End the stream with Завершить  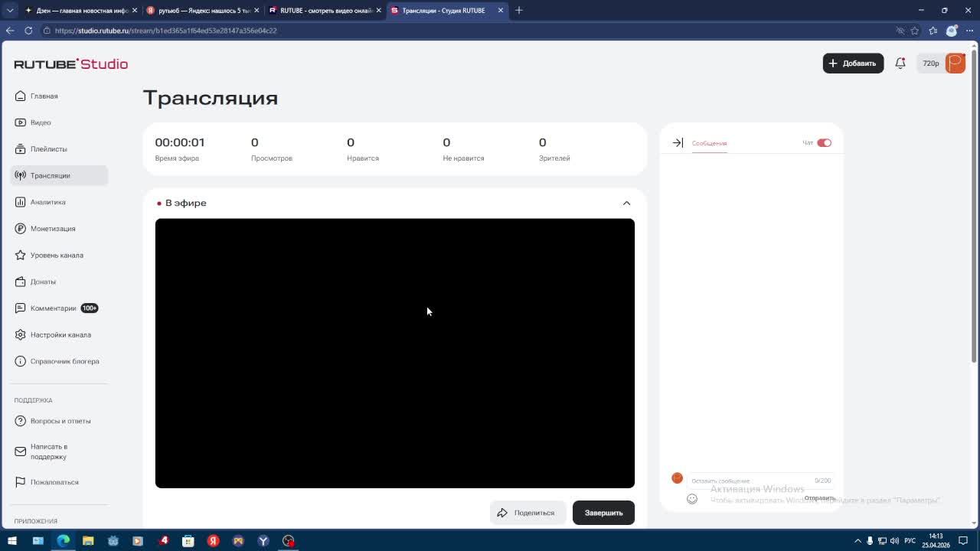(603, 513)
